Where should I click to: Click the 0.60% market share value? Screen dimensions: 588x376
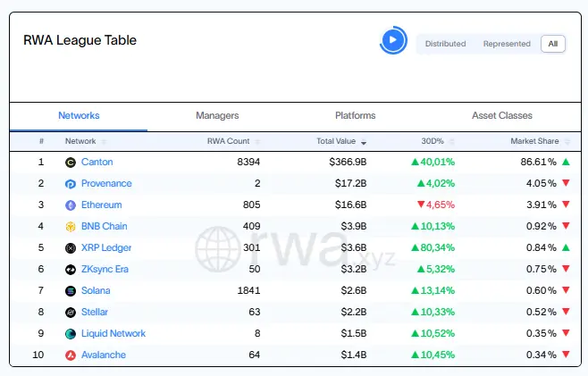(542, 290)
